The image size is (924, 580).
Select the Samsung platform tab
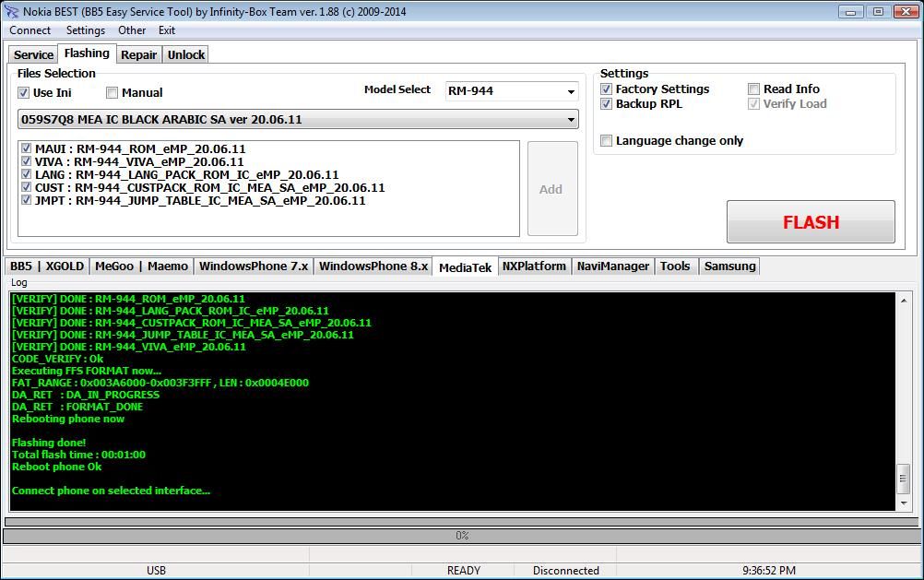[729, 266]
